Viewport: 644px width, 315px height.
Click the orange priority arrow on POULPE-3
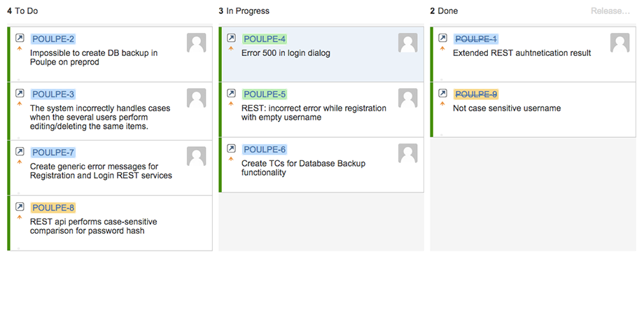tap(20, 104)
